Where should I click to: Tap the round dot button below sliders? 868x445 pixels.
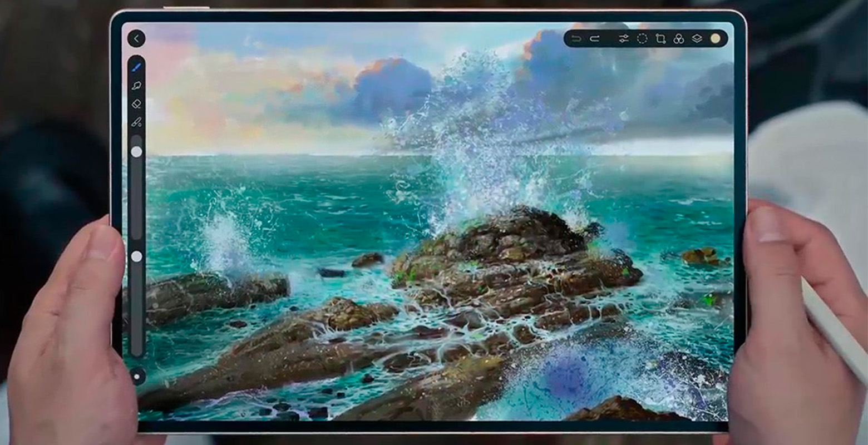[137, 377]
